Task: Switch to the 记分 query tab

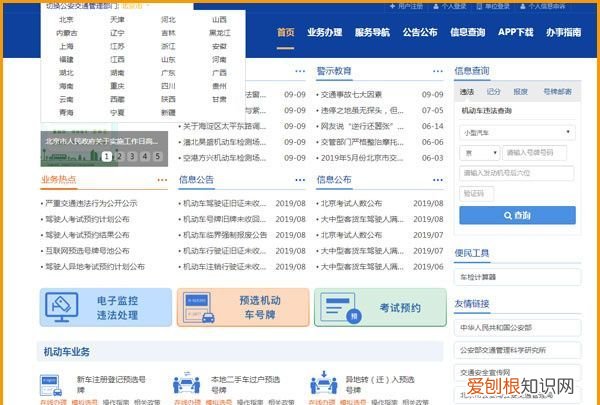Action: 493,92
